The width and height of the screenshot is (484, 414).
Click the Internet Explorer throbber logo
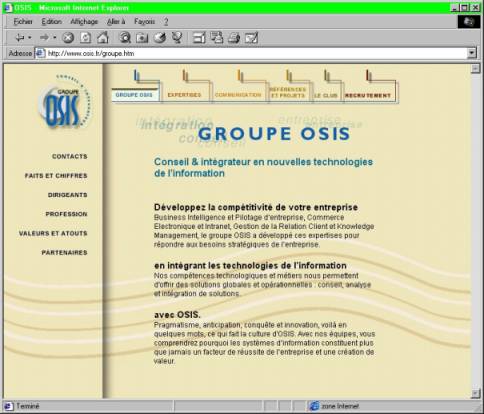[469, 22]
